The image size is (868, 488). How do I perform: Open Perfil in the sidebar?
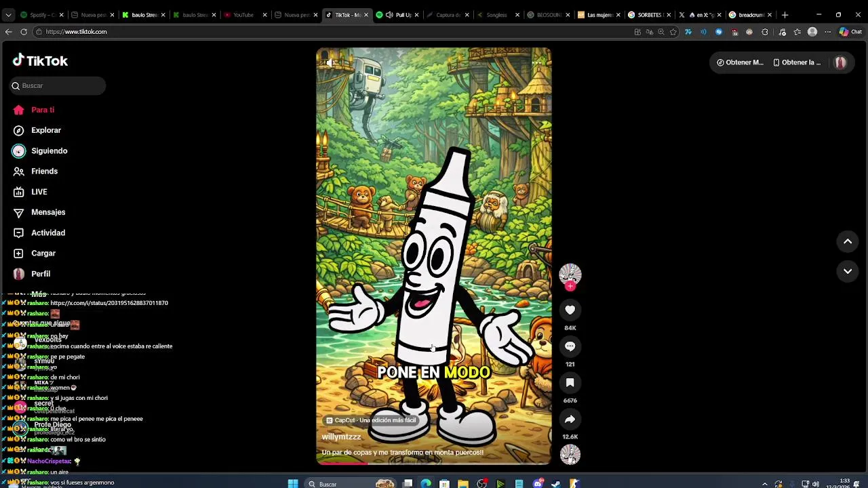(32, 274)
